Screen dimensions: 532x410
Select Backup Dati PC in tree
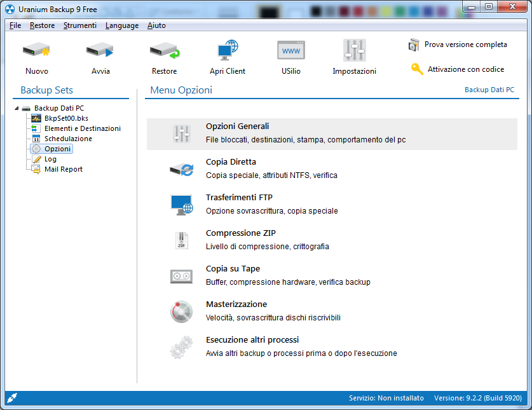[58, 108]
